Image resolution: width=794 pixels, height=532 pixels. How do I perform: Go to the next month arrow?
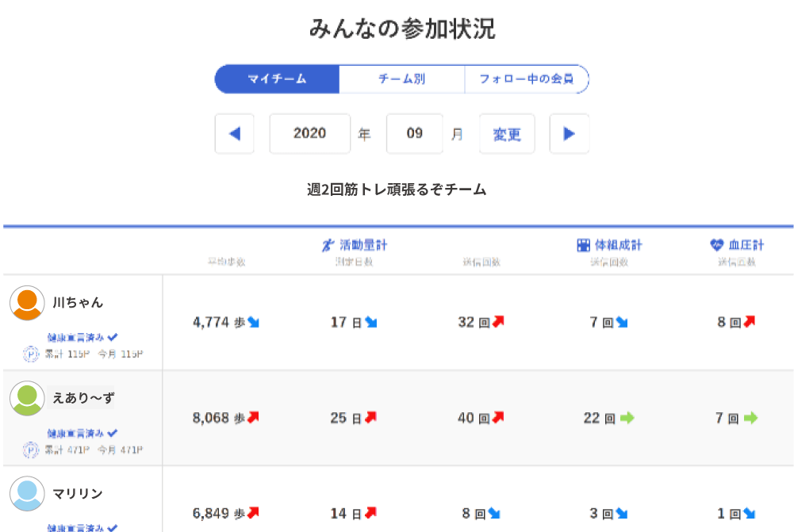tap(570, 134)
